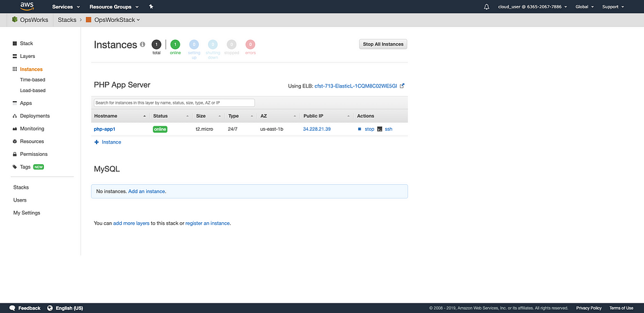Expand the OpsWorkStack stack dropdown

tap(117, 20)
